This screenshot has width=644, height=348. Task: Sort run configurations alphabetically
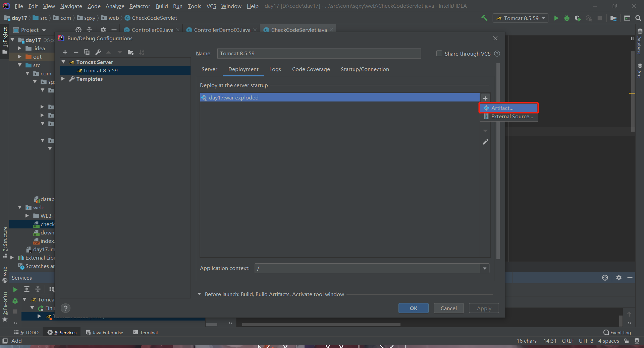click(142, 52)
